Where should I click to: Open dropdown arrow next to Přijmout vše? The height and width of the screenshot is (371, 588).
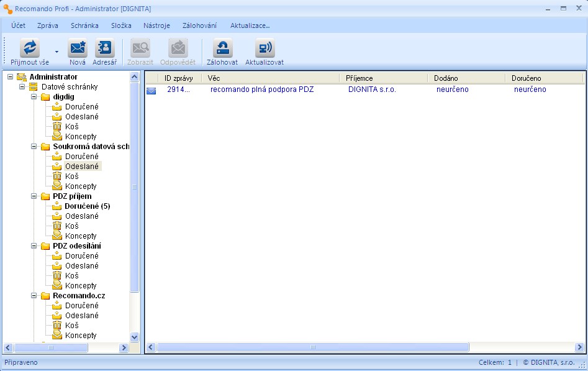tap(57, 52)
